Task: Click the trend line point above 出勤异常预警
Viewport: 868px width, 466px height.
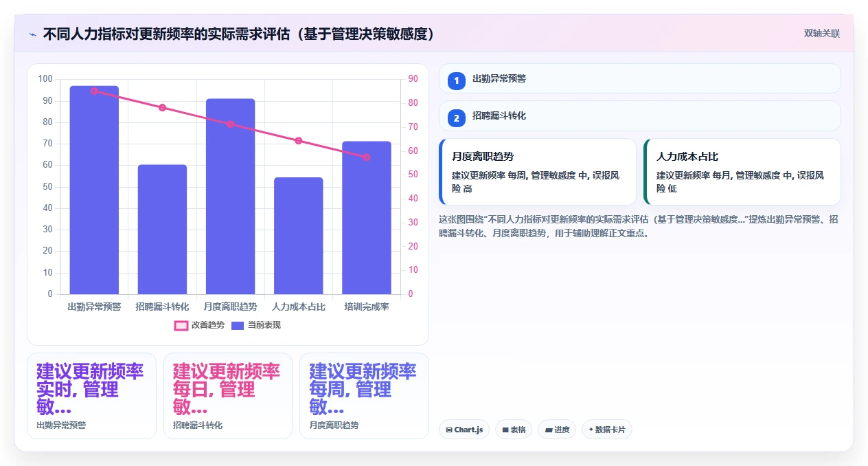Action: click(94, 91)
